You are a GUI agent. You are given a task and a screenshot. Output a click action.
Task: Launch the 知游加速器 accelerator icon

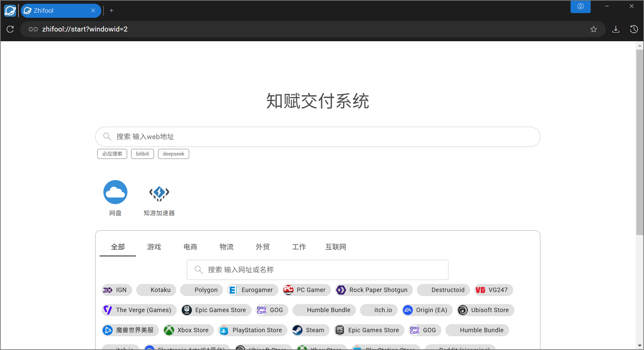[x=159, y=193]
